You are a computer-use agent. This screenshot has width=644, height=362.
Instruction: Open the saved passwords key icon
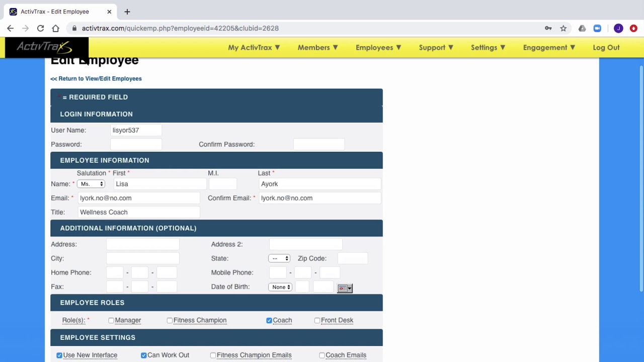click(x=548, y=28)
